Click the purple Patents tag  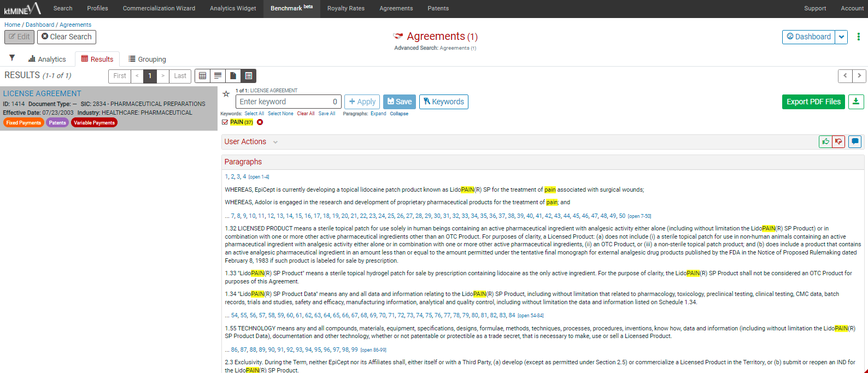tap(57, 123)
